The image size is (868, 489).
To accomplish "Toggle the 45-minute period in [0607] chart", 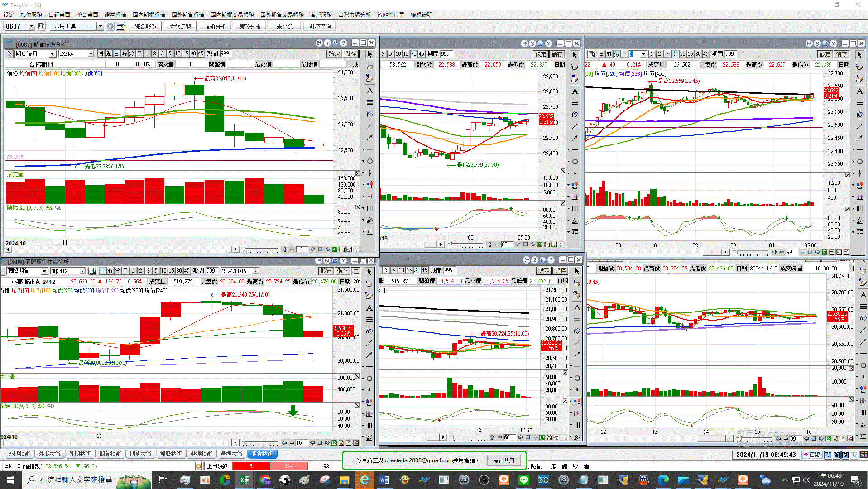I will (201, 53).
